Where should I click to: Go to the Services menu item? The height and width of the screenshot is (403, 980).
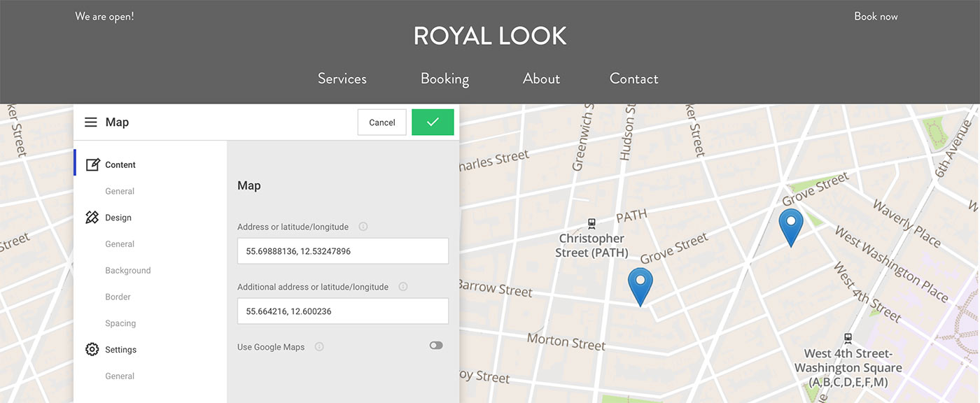(x=342, y=79)
